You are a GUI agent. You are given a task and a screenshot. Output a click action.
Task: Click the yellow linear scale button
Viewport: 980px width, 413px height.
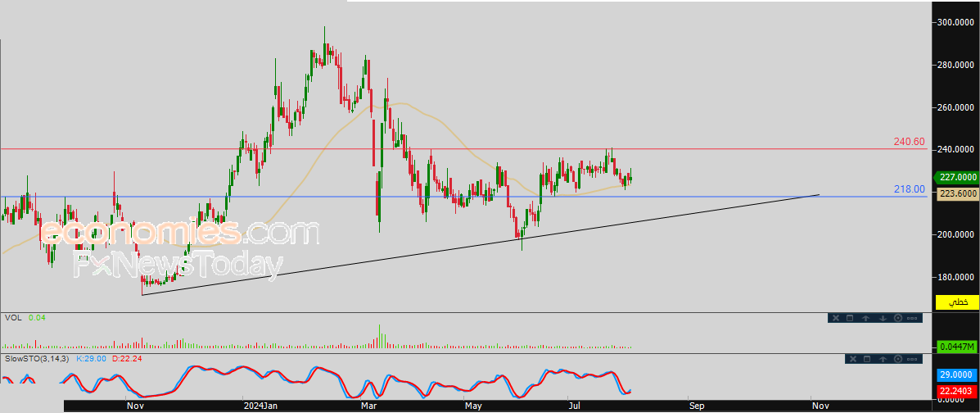point(956,302)
